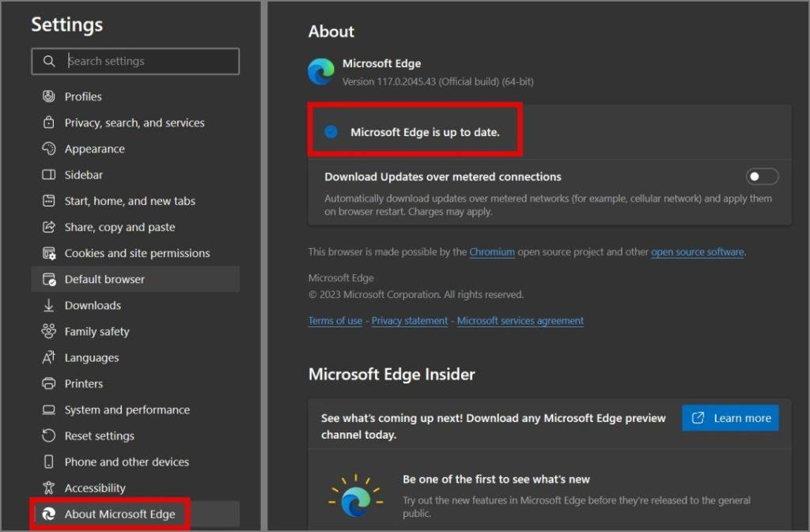Screen dimensions: 810x532
Task: Open the Chromium link
Action: pos(492,252)
